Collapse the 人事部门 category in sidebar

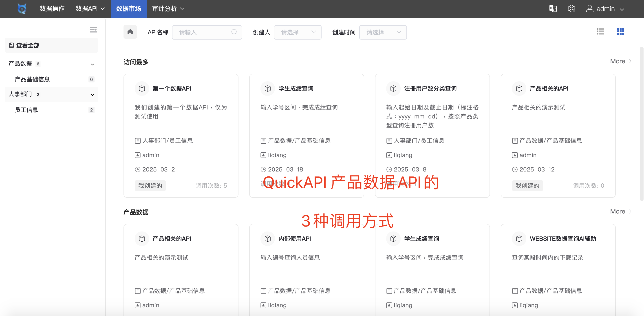point(92,95)
